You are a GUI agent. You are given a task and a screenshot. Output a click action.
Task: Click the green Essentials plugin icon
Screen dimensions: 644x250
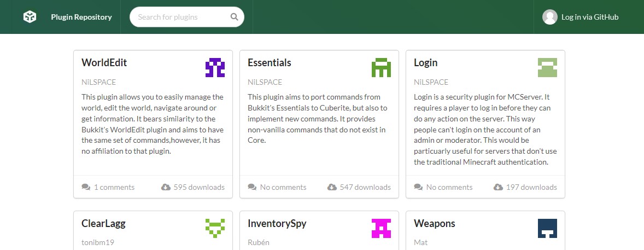[x=381, y=67]
